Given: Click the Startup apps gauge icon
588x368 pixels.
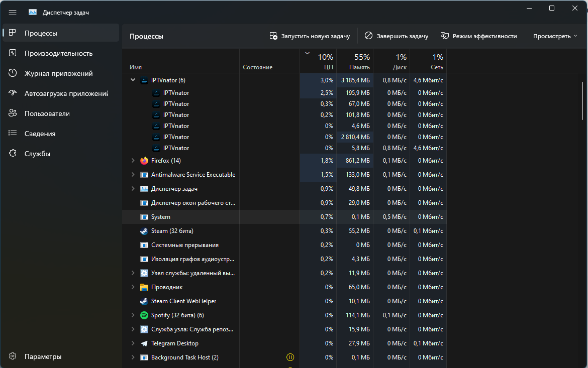Looking at the screenshot, I should 13,93.
